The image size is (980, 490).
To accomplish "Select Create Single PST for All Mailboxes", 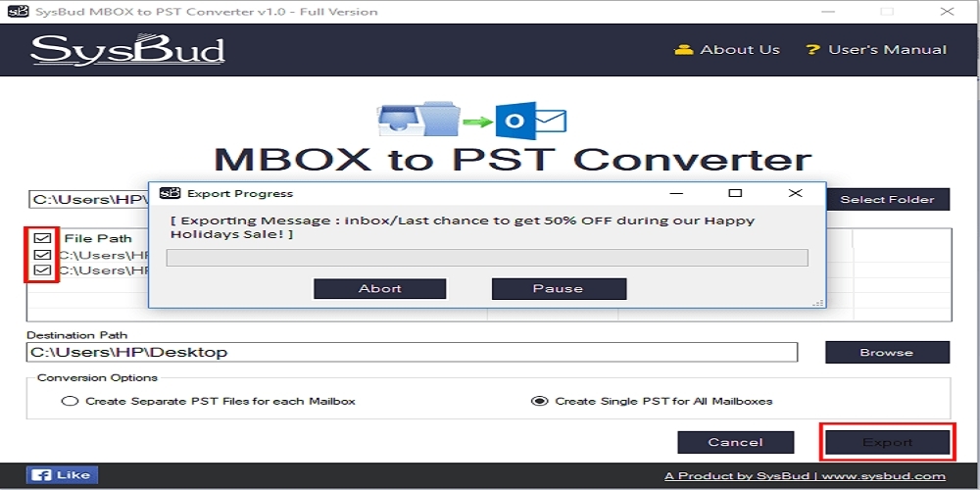I will (652, 401).
